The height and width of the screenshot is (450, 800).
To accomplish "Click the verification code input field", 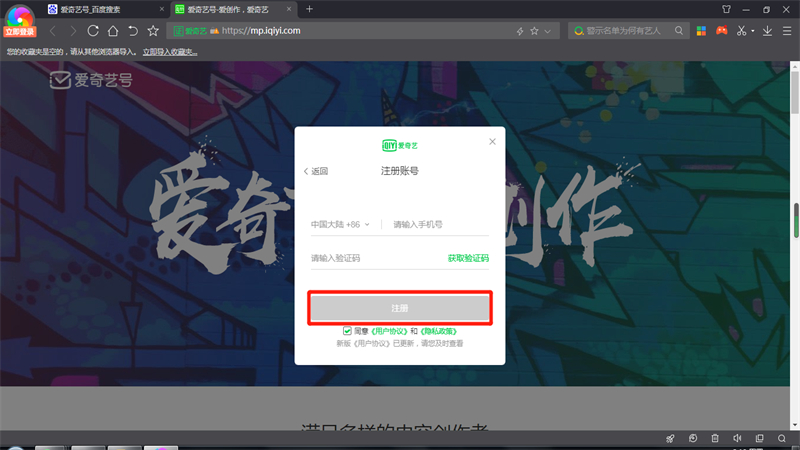I will tap(377, 258).
